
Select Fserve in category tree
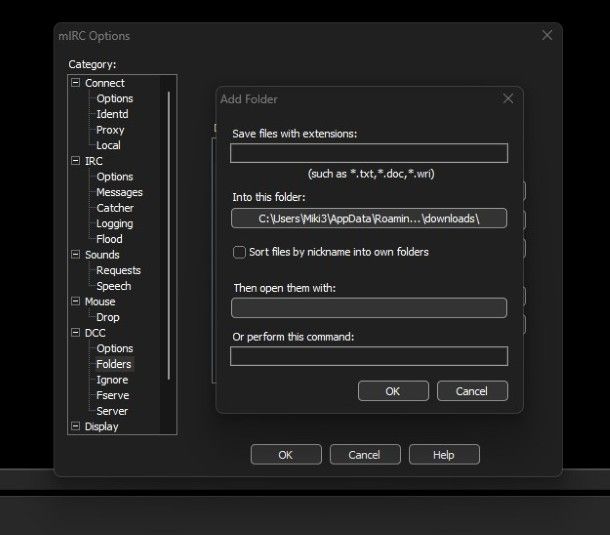(113, 395)
